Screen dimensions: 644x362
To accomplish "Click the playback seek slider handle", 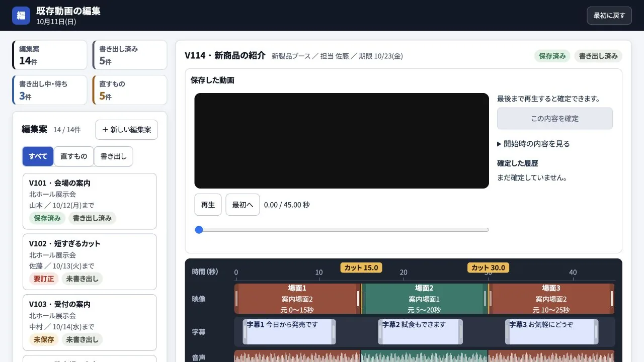I will tap(199, 230).
